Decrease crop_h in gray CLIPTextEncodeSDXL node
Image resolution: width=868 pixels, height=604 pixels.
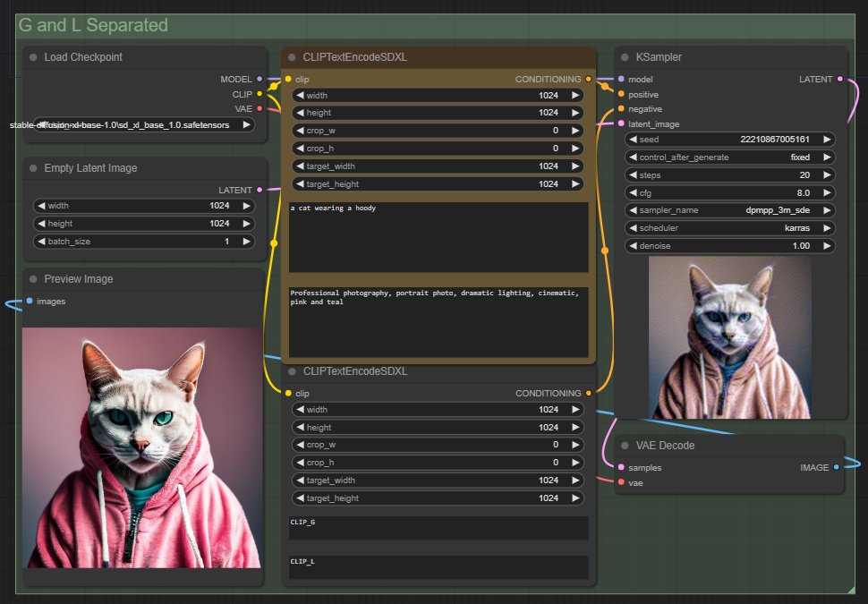tap(300, 463)
